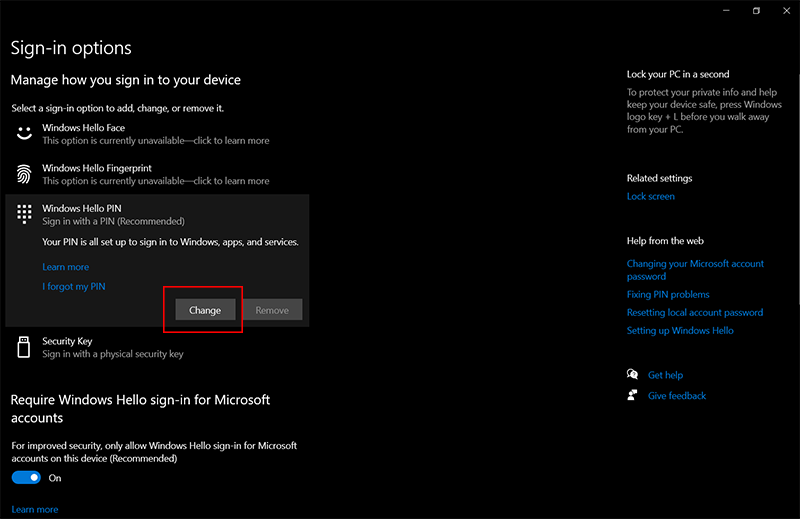800x519 pixels.
Task: Open Fixing PIN problems help link
Action: coord(668,294)
